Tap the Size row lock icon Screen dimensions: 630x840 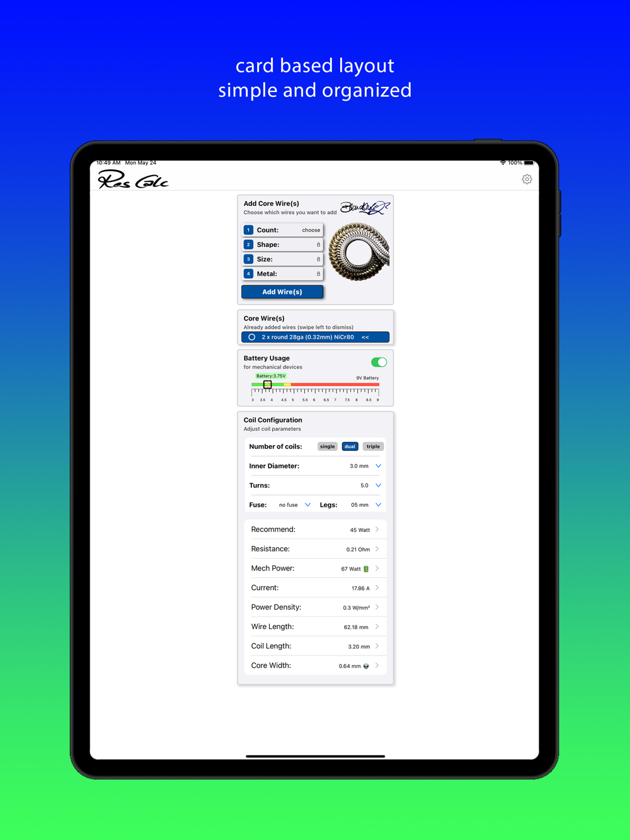coord(318,259)
